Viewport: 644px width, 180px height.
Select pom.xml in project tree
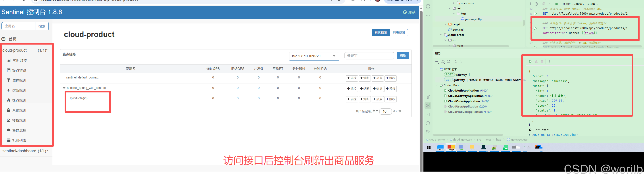click(456, 29)
